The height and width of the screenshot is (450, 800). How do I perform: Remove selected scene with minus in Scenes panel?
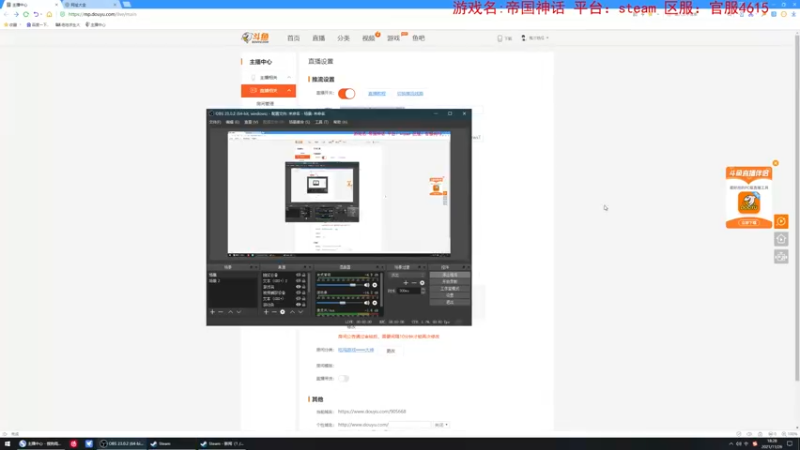coord(221,312)
